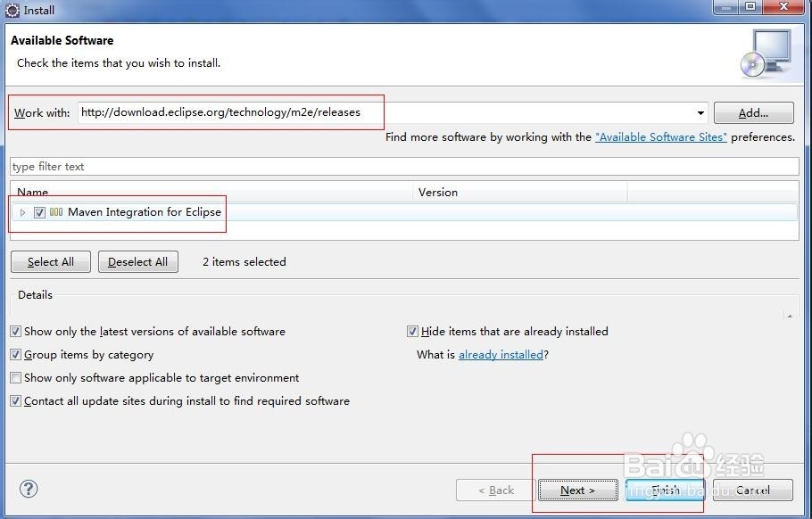The image size is (812, 519).
Task: Select the Maven Integration for Eclipse row text
Action: tap(145, 212)
